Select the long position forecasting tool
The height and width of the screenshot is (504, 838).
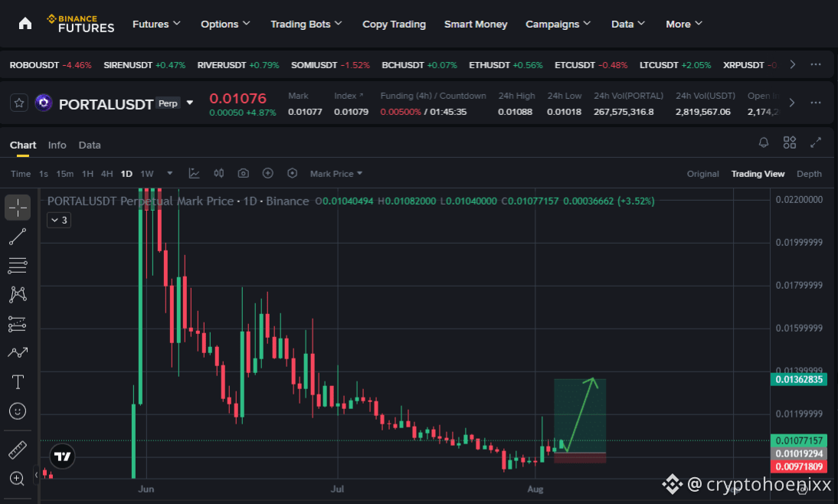point(18,324)
